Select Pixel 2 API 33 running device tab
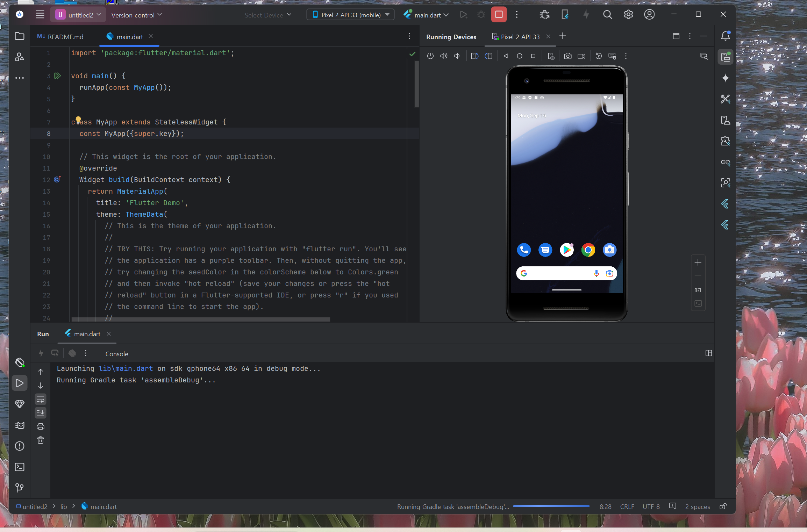807x532 pixels. pyautogui.click(x=520, y=37)
